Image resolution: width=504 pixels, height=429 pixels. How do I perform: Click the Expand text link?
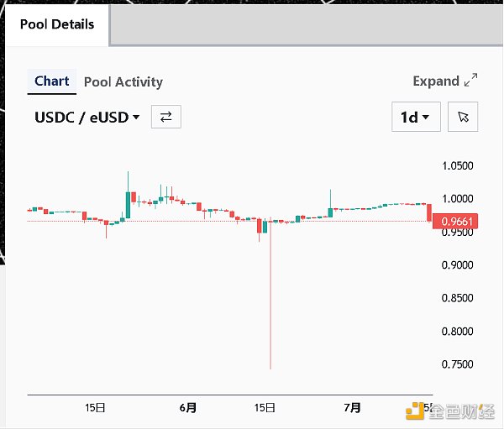pos(435,81)
